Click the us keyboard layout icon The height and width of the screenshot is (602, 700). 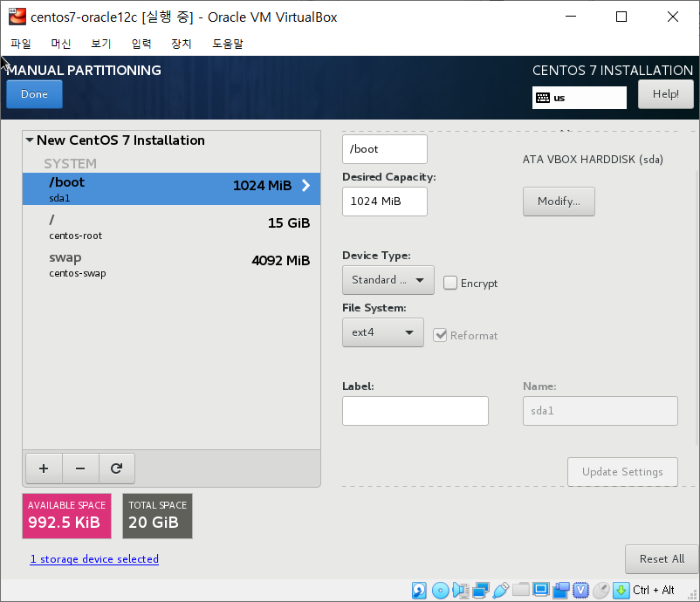542,98
